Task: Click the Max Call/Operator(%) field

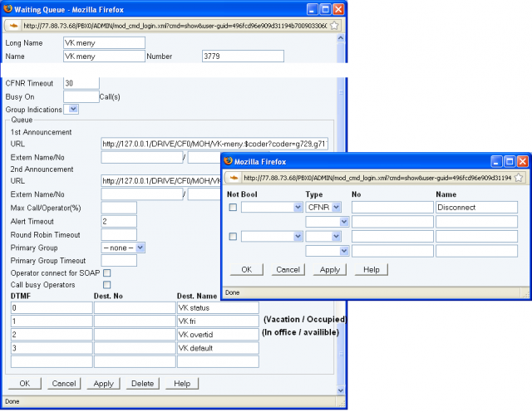Action: click(119, 208)
